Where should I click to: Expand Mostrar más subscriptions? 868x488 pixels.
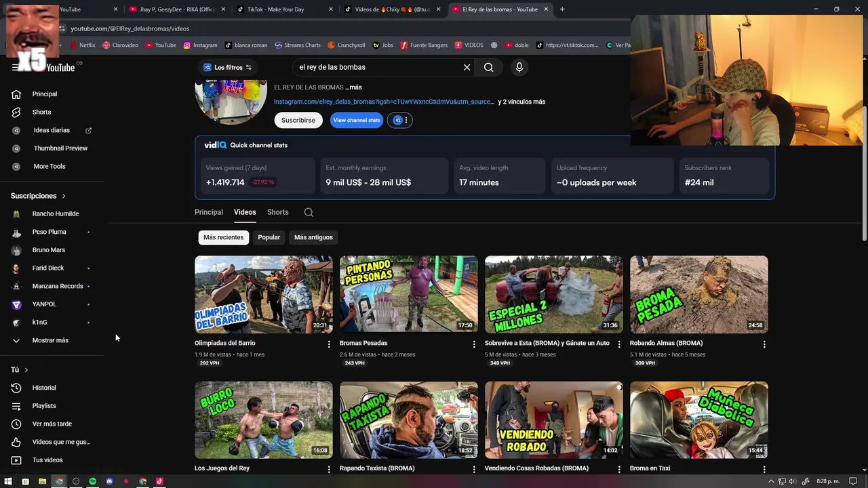[50, 340]
